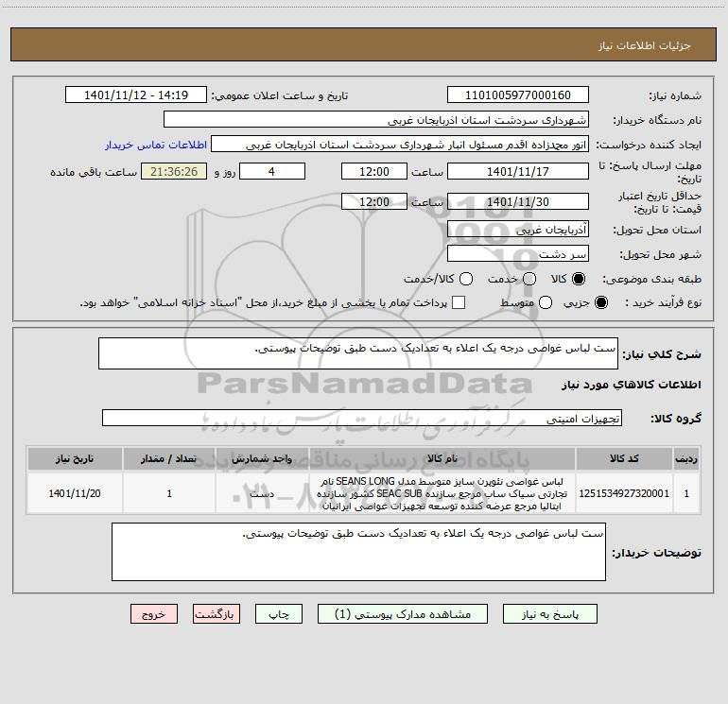Click the ردیف column header
The width and height of the screenshot is (728, 704).
click(x=686, y=459)
